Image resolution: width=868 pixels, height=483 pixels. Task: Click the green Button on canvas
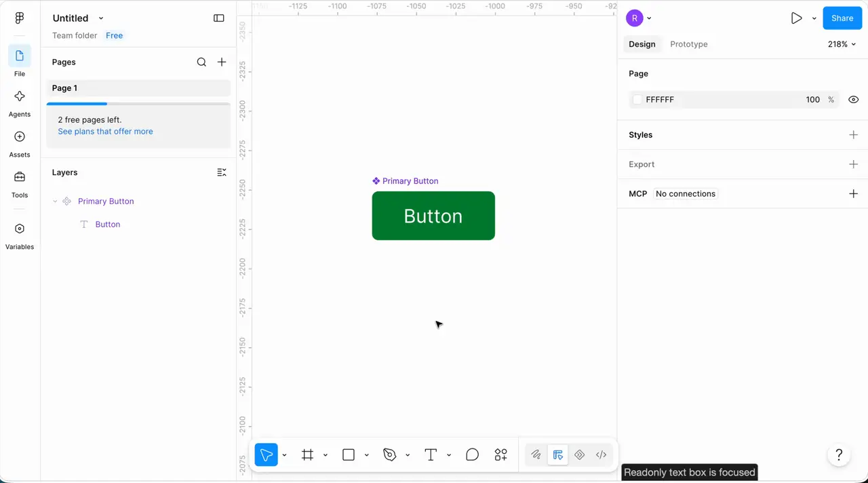click(x=433, y=216)
